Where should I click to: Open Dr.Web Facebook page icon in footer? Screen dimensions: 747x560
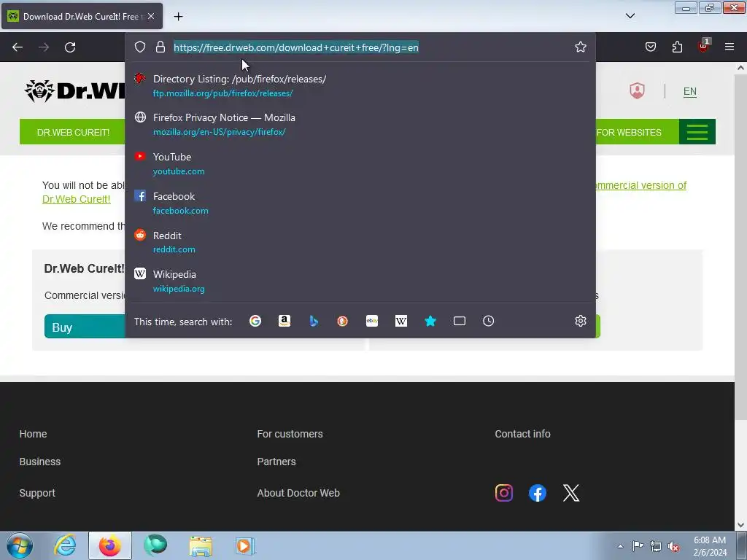coord(538,493)
